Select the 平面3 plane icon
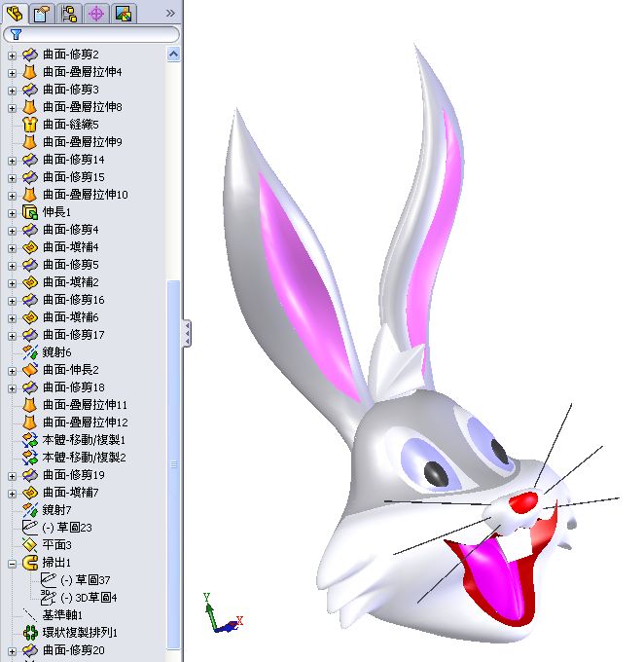Viewport: 644px width, 662px height. tap(30, 545)
